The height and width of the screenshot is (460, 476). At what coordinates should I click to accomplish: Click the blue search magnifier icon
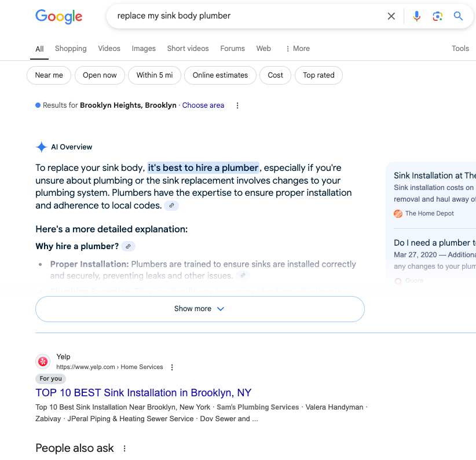458,16
